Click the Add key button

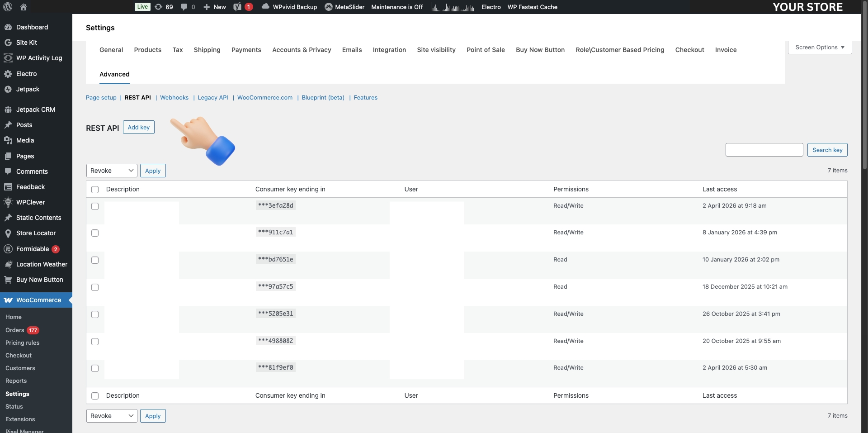click(138, 127)
